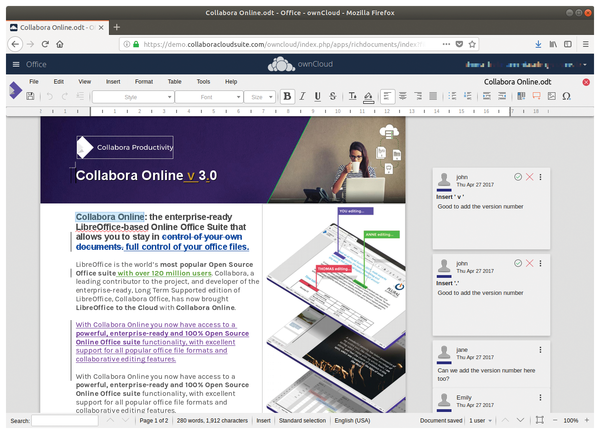The image size is (600, 434).
Task: Save the document with the floppy icon
Action: pyautogui.click(x=30, y=96)
